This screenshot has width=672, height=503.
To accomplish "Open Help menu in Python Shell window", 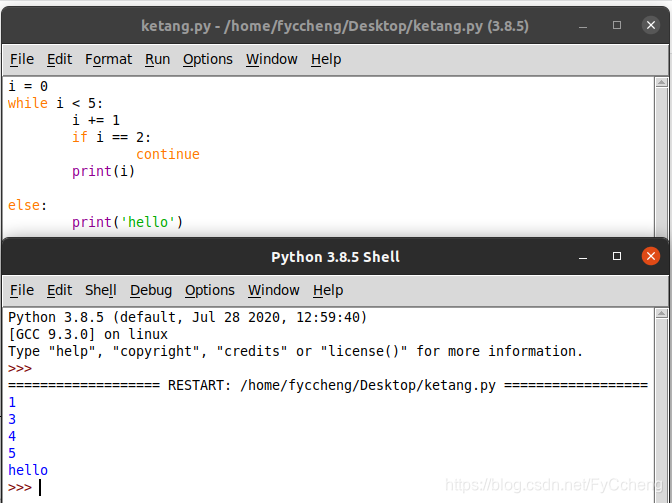I will 328,290.
